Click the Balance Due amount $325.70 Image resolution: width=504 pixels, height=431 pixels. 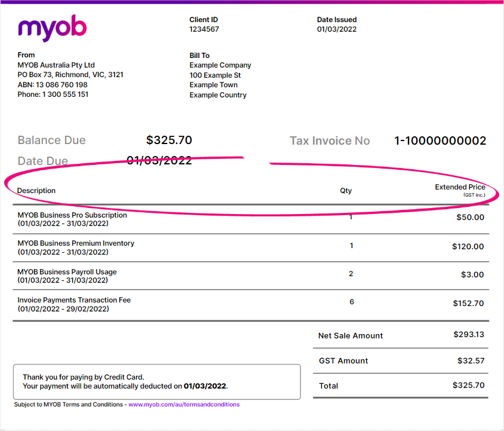[169, 140]
